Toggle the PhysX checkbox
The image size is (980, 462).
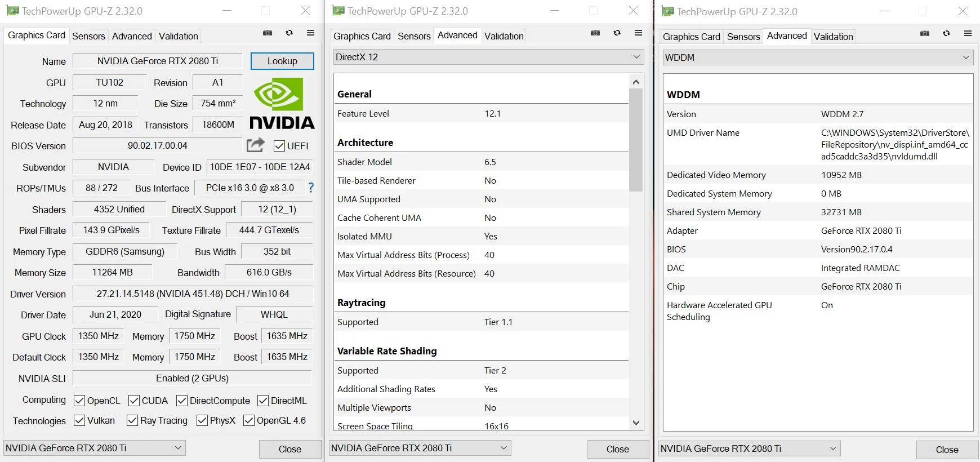[x=202, y=420]
